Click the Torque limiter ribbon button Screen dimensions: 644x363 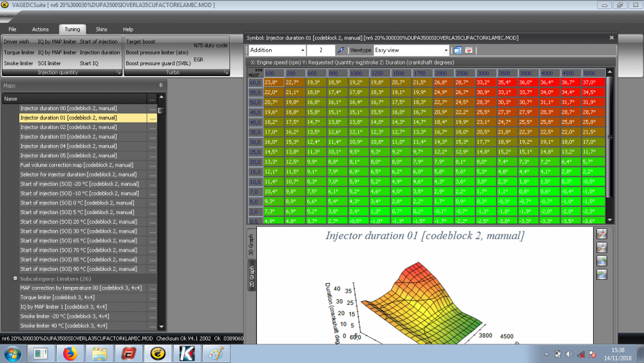pos(19,53)
